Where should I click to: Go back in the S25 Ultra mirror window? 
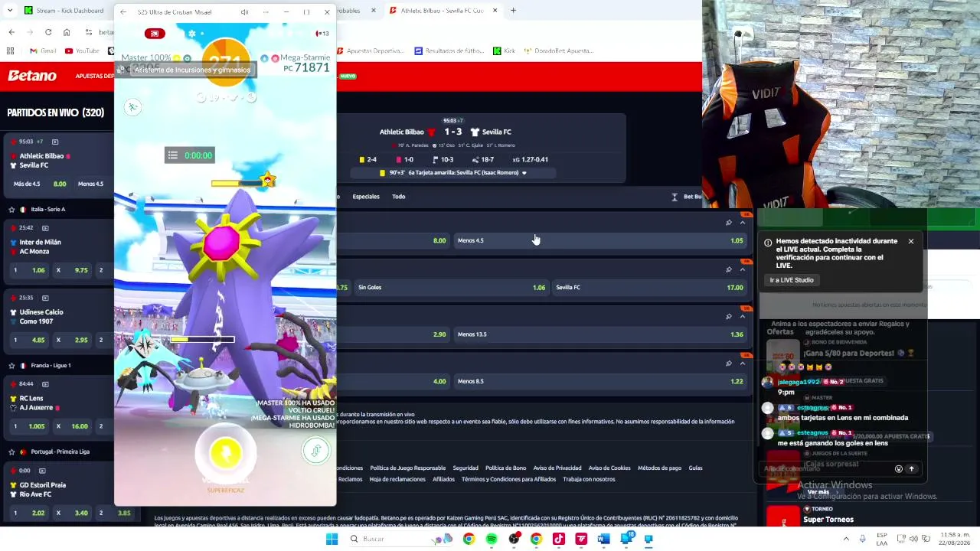tap(123, 12)
